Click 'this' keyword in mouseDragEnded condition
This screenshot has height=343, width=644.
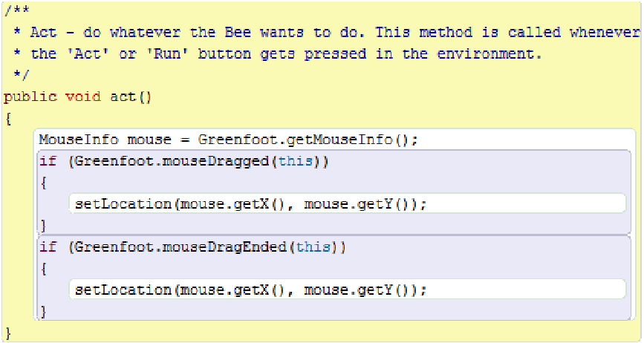[313, 246]
